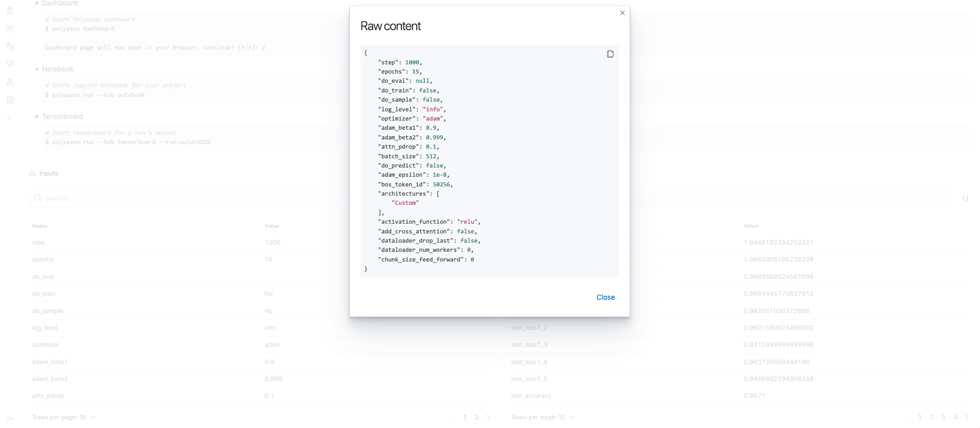Click the 'test_loss1_3' row name
This screenshot has width=980, height=428.
point(529,345)
